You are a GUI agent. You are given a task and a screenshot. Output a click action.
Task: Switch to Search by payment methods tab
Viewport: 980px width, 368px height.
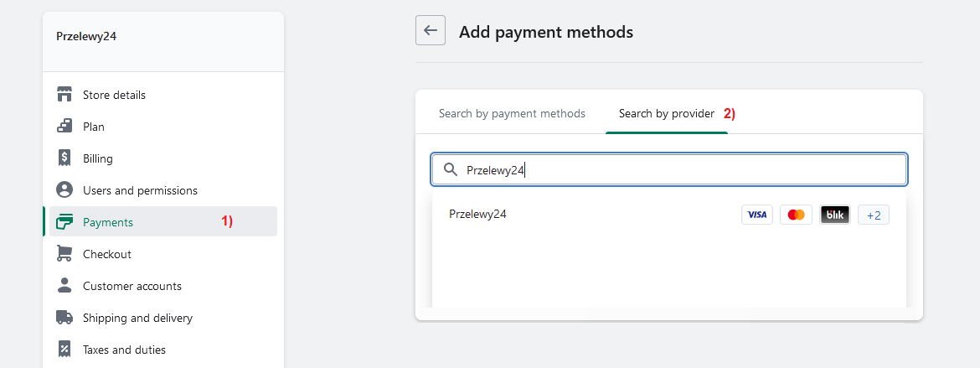(512, 113)
